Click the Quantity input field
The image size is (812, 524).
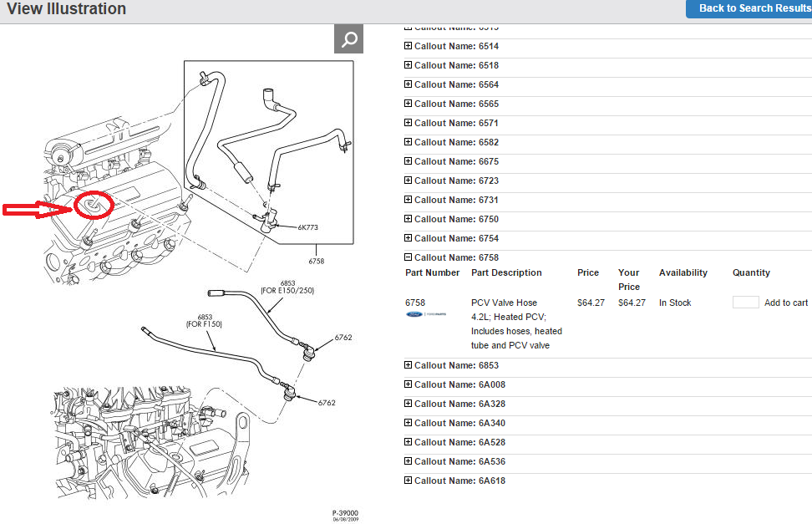point(744,302)
